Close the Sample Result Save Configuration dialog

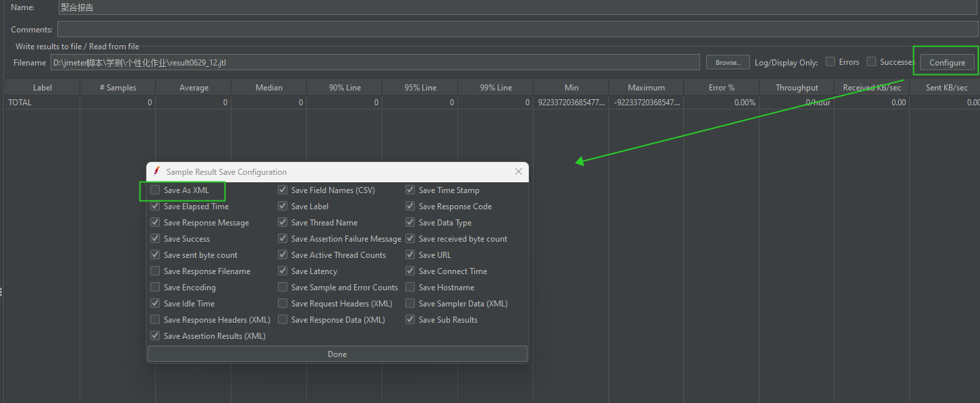pos(519,172)
